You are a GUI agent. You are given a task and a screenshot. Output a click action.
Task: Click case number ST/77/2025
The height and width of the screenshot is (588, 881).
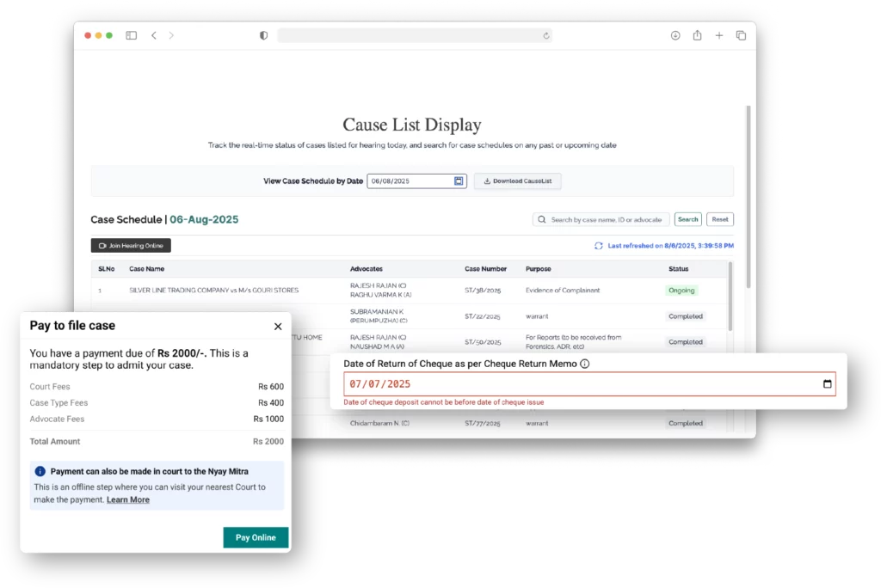pos(482,424)
